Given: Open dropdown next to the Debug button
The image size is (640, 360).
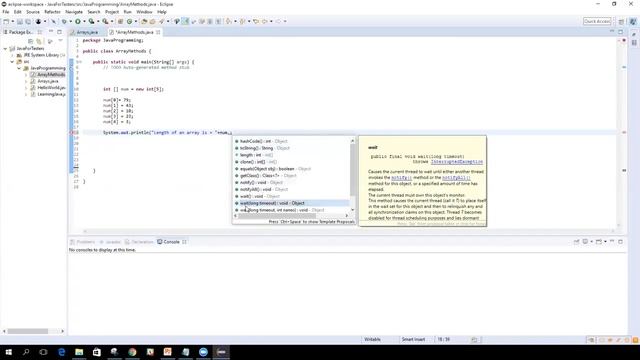Looking at the screenshot, I should point(70,21).
